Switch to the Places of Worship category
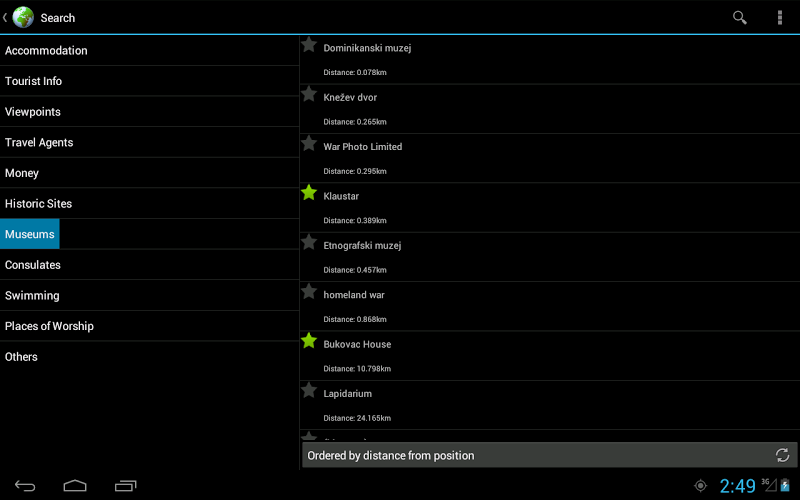Image resolution: width=800 pixels, height=500 pixels. 49,326
